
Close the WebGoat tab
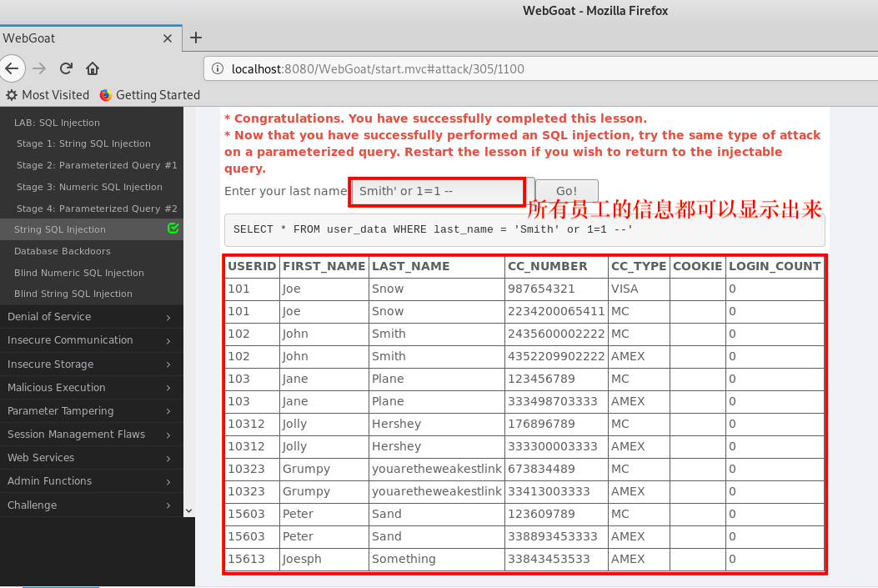pyautogui.click(x=168, y=38)
